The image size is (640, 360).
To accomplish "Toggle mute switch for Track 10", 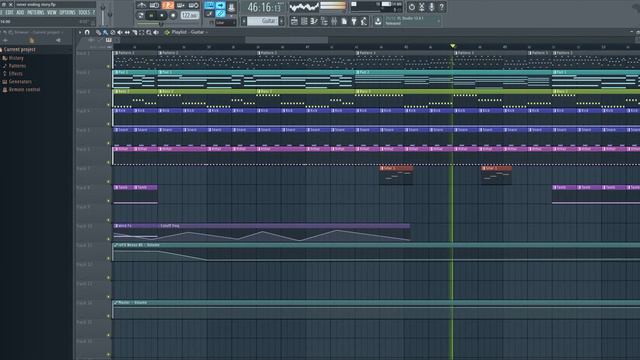I will click(108, 239).
